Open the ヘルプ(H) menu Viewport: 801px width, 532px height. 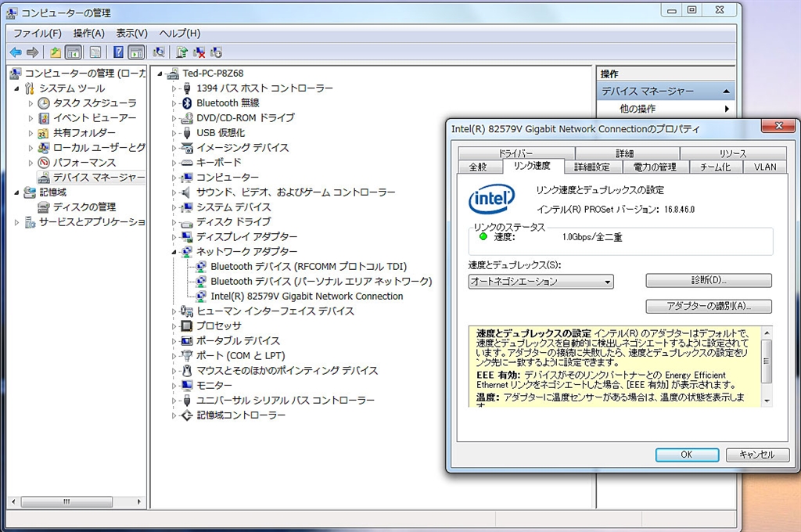(180, 33)
